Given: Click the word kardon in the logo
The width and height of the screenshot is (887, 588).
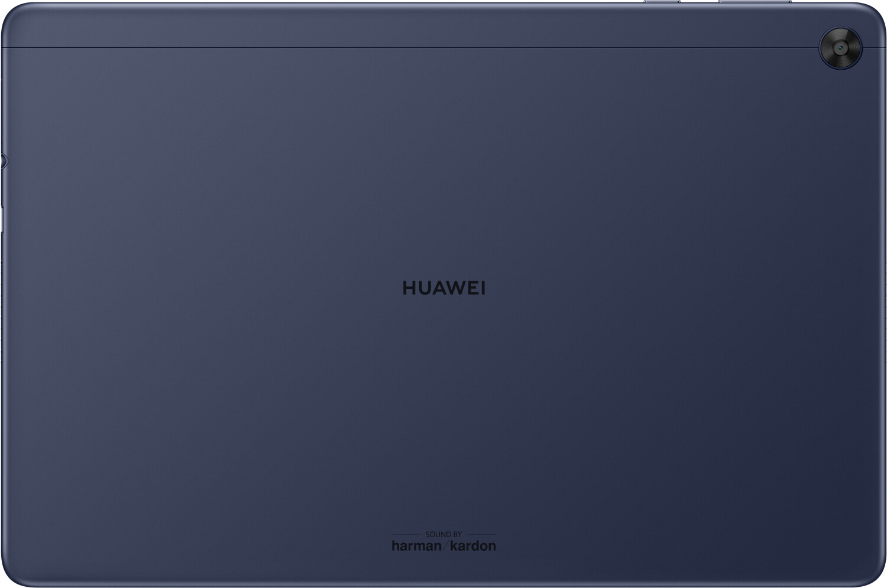Looking at the screenshot, I should [473, 545].
